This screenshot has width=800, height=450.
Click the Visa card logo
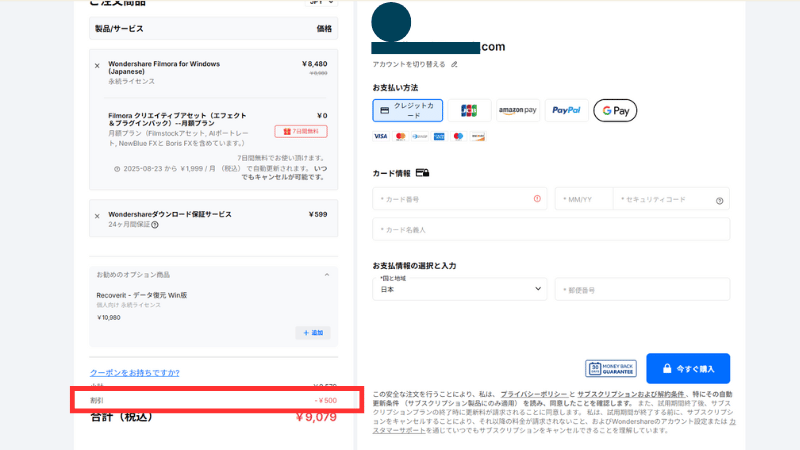pyautogui.click(x=381, y=136)
